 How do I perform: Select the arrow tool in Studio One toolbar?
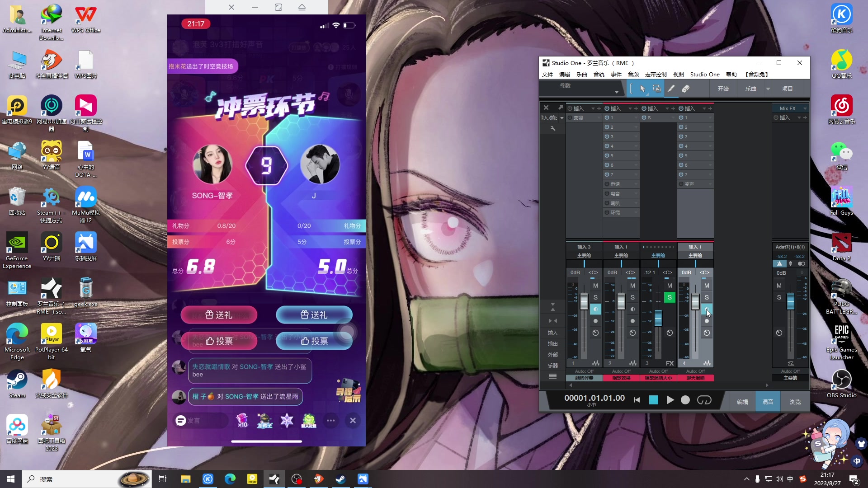642,89
